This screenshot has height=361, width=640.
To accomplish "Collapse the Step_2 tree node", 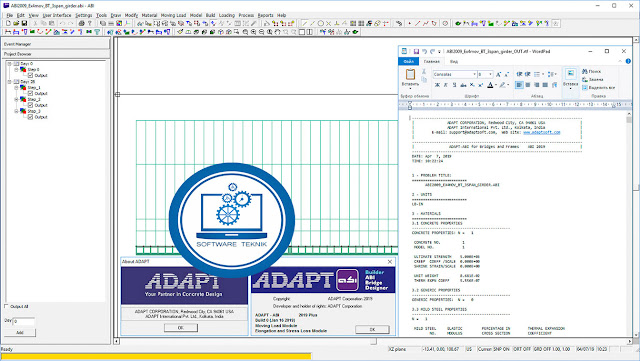I will [x=16, y=100].
